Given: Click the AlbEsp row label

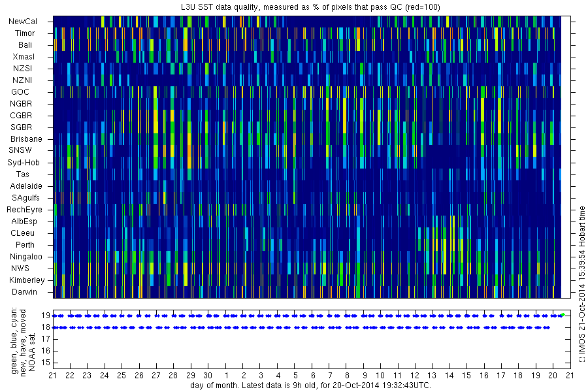Looking at the screenshot, I should (x=24, y=221).
